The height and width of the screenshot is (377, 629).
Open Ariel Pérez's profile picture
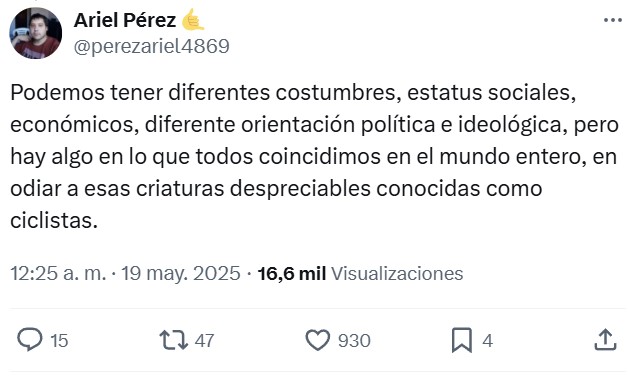(36, 33)
